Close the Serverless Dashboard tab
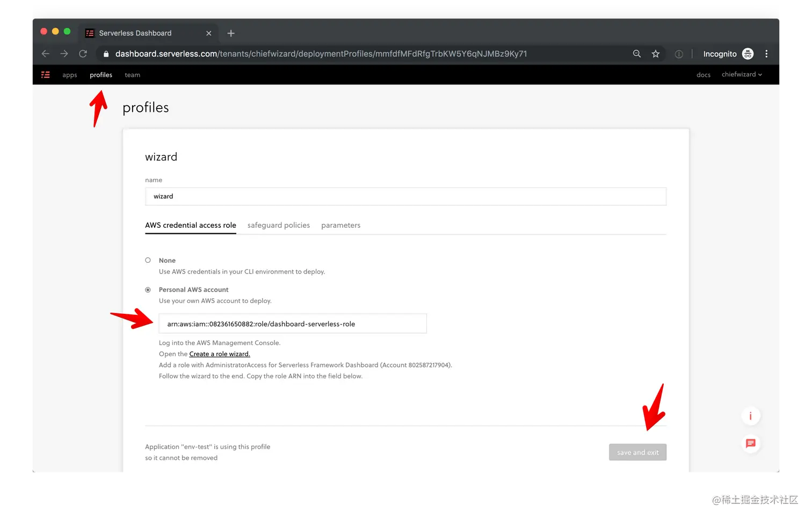Screen dimensions: 812x519 [x=209, y=33]
